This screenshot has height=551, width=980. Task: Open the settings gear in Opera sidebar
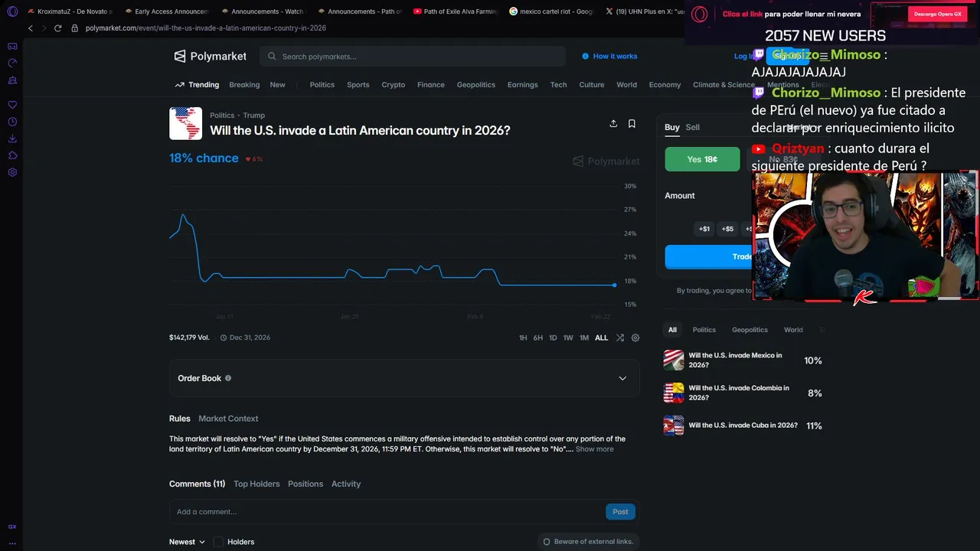pos(12,172)
